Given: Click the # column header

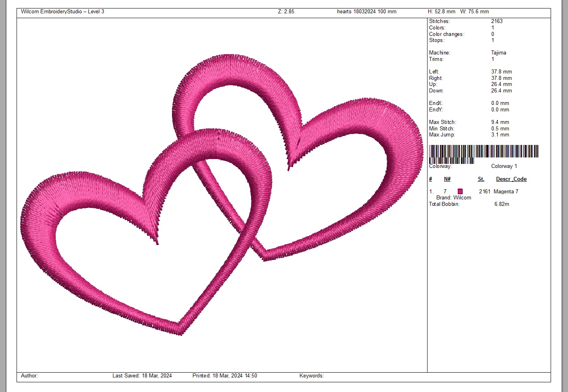Looking at the screenshot, I should pyautogui.click(x=430, y=179).
